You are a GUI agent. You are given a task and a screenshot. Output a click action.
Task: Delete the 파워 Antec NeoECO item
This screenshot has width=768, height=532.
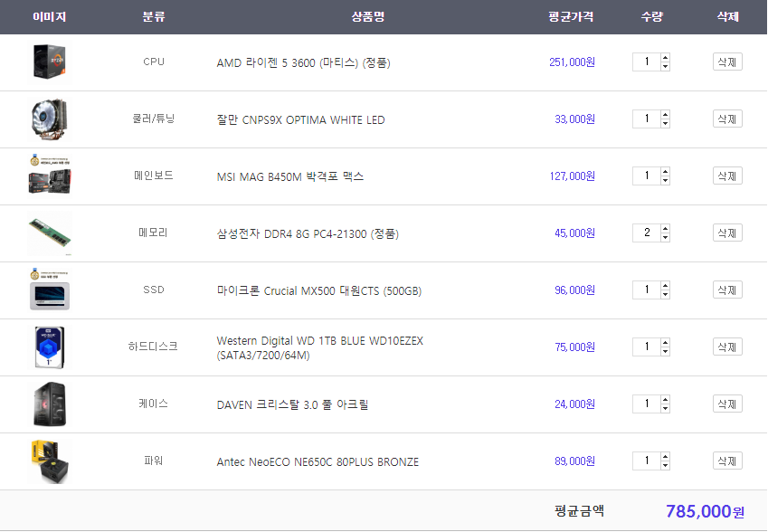(727, 461)
